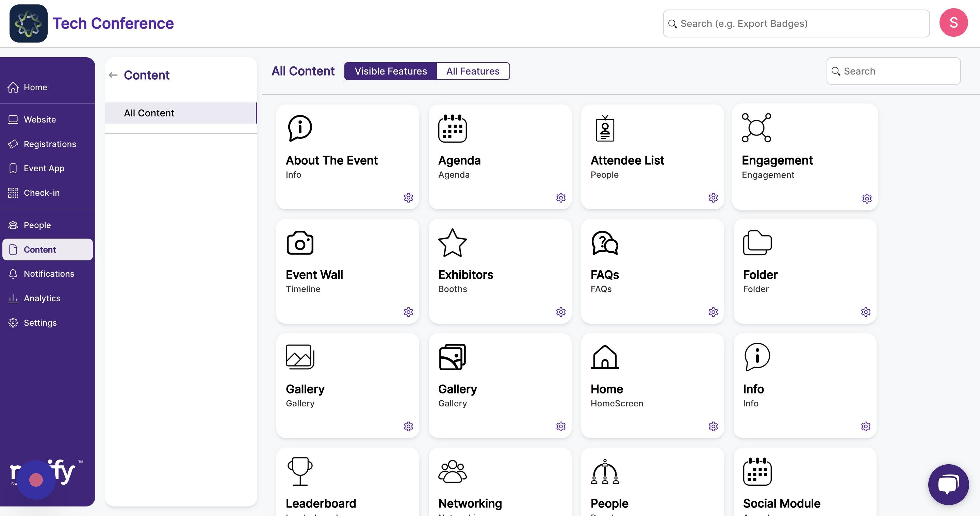The image size is (980, 516).
Task: Click the Tech Conference logo
Action: [29, 23]
